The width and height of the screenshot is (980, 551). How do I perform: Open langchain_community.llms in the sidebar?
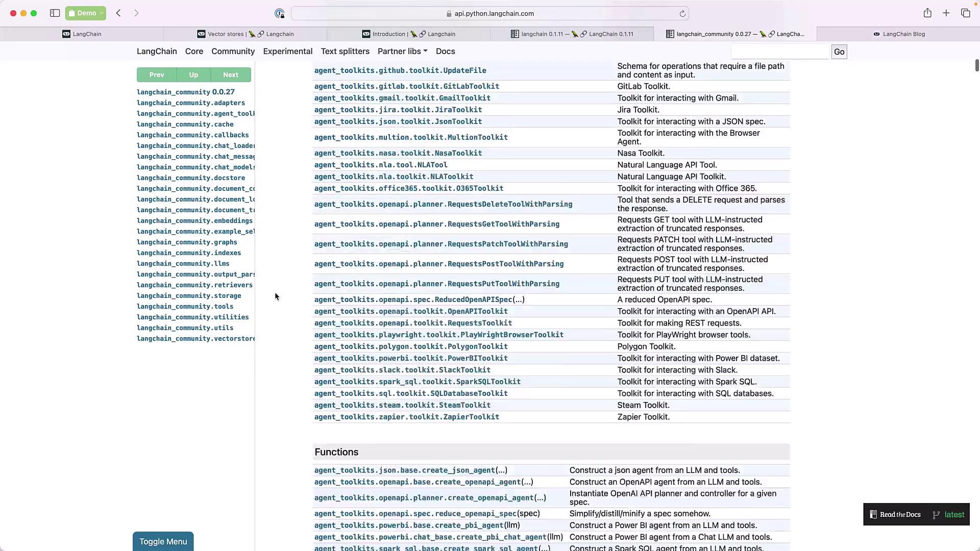(x=183, y=264)
